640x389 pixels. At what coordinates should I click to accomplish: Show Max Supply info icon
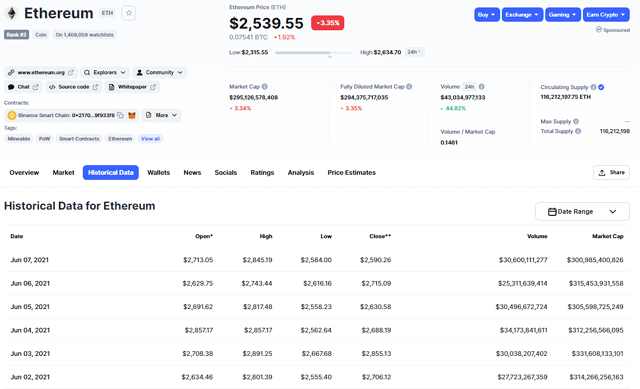[576, 121]
